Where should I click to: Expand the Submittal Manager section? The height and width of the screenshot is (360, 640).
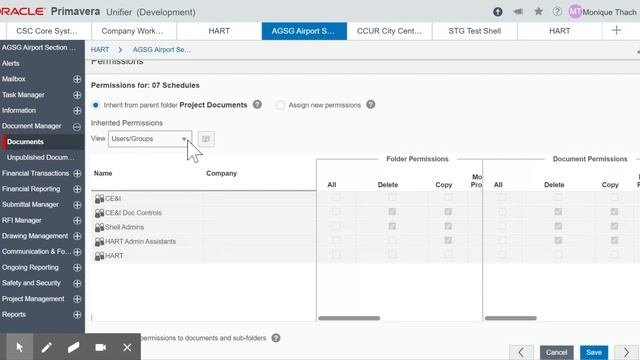pyautogui.click(x=77, y=205)
